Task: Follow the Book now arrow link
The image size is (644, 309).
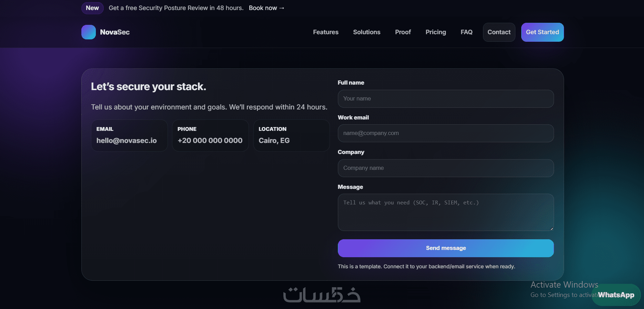Action: tap(266, 8)
